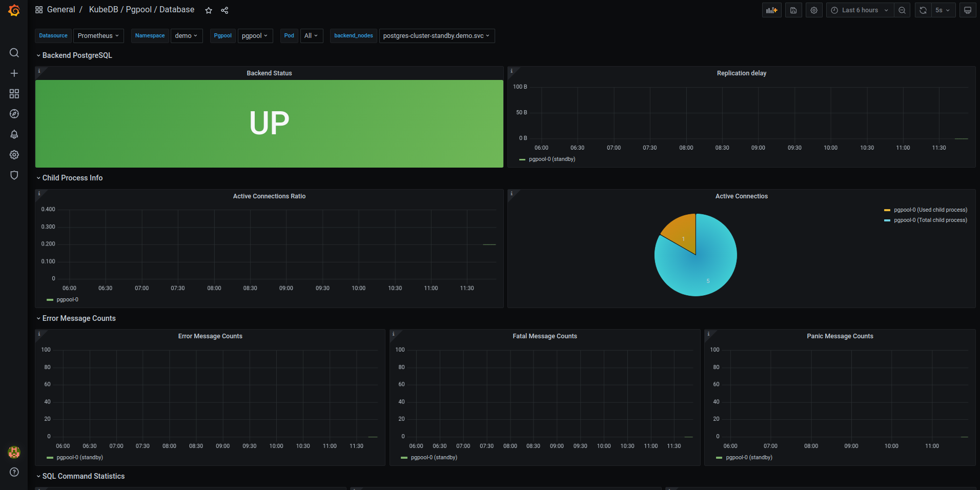Open the Explore compass icon in sidebar
The width and height of the screenshot is (980, 490).
14,114
